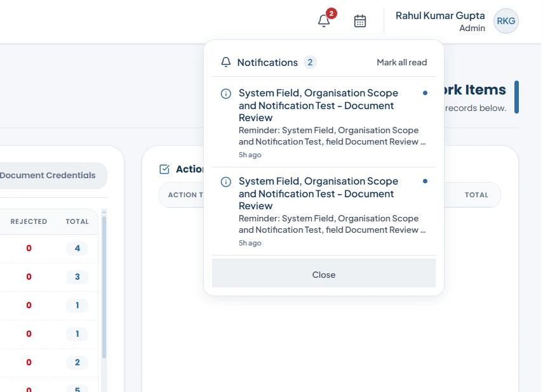
Task: Click the rejected count 0 in the row with total 2
Action: [x=29, y=362]
